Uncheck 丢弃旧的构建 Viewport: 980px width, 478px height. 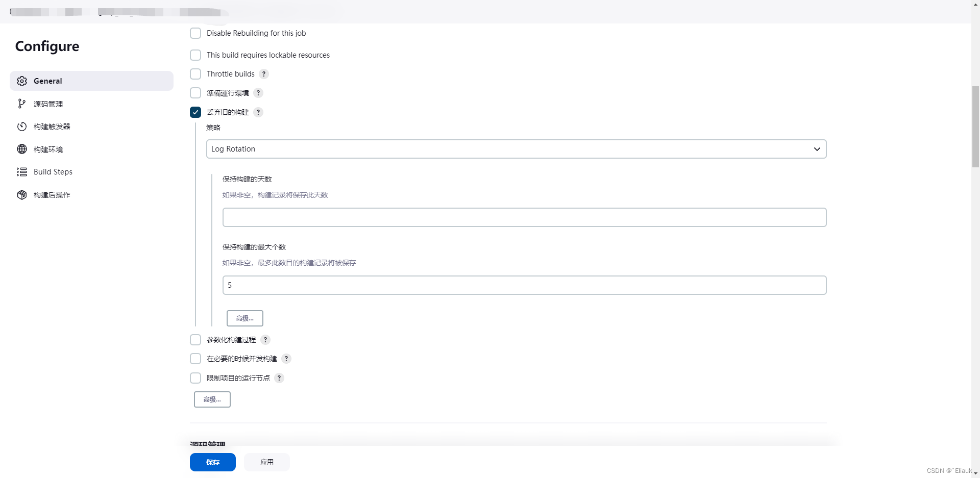pos(195,112)
